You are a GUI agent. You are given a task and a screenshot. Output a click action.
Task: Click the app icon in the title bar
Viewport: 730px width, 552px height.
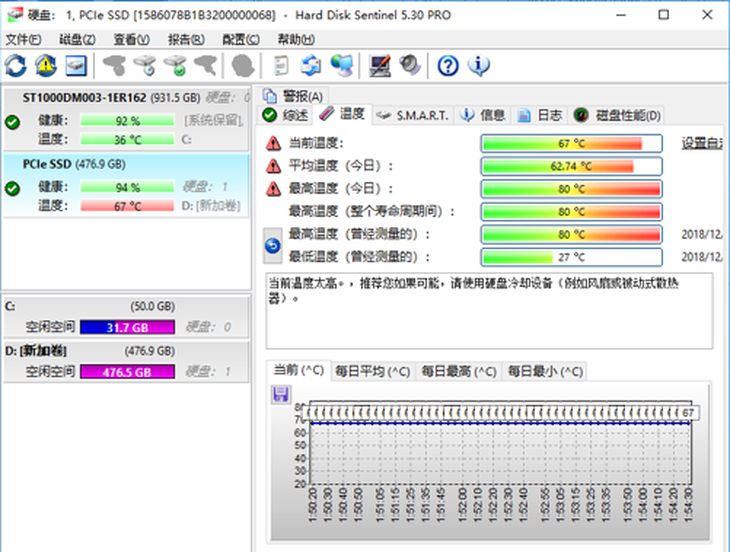[x=14, y=15]
